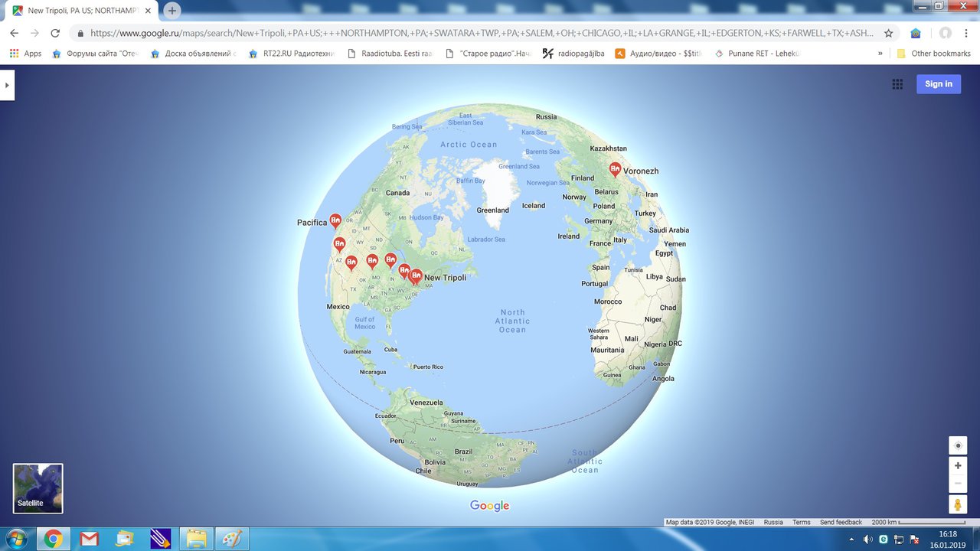Show hidden bookmarks with the chevron

880,54
